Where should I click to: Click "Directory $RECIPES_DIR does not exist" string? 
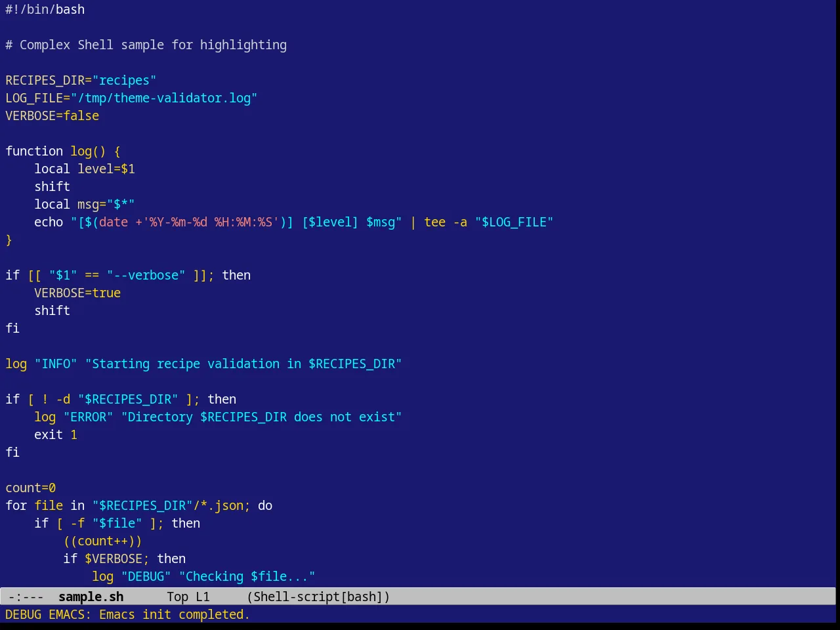point(261,417)
